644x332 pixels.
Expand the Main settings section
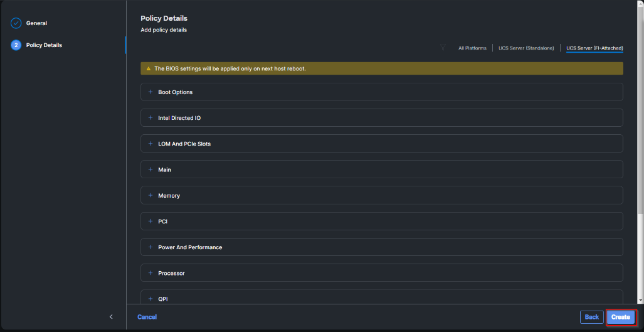point(164,169)
